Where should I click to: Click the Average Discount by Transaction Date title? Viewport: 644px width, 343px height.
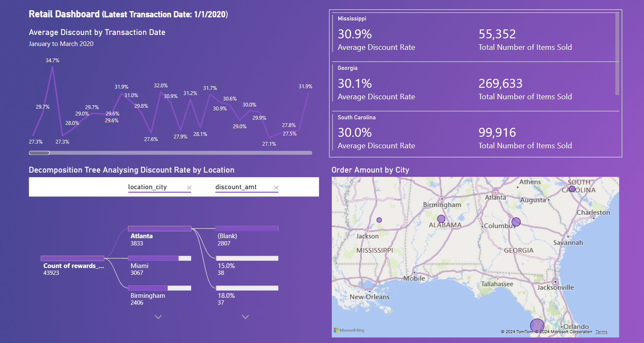(x=97, y=32)
